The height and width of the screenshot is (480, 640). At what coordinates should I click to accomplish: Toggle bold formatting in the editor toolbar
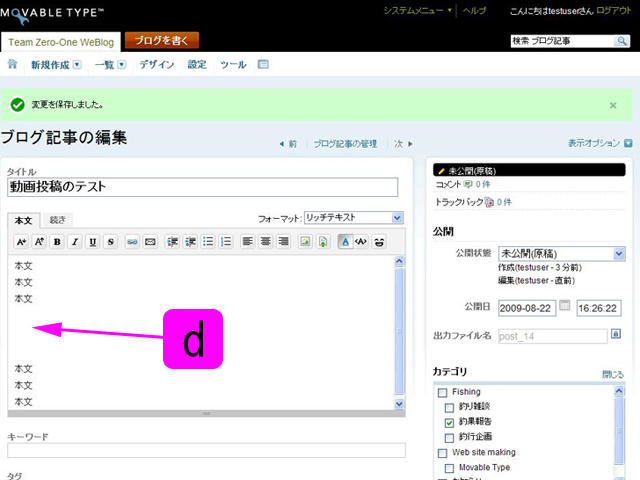pyautogui.click(x=57, y=241)
